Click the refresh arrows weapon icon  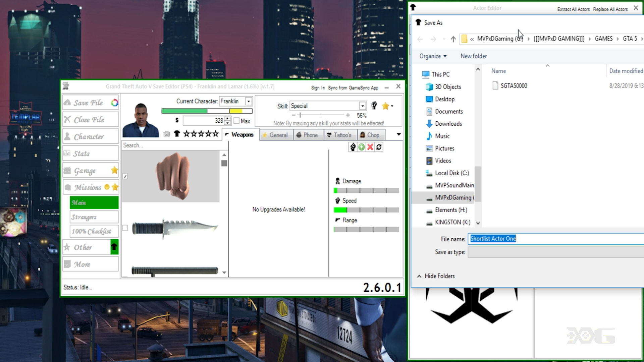pos(379,147)
